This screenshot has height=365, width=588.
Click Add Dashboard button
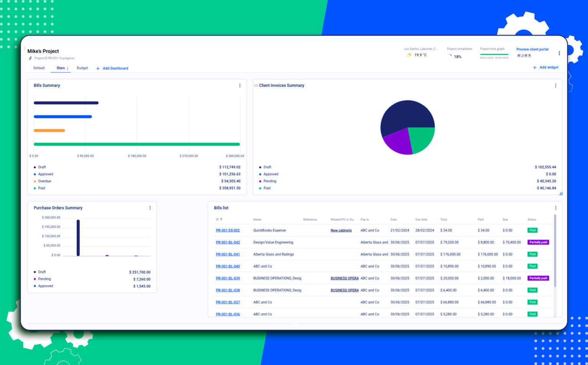112,69
